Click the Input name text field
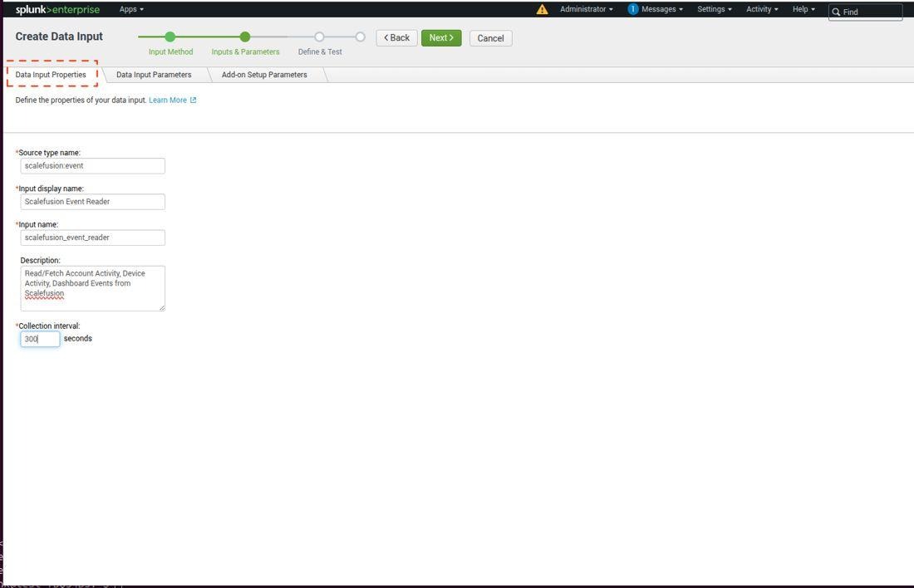The width and height of the screenshot is (914, 588). click(93, 238)
